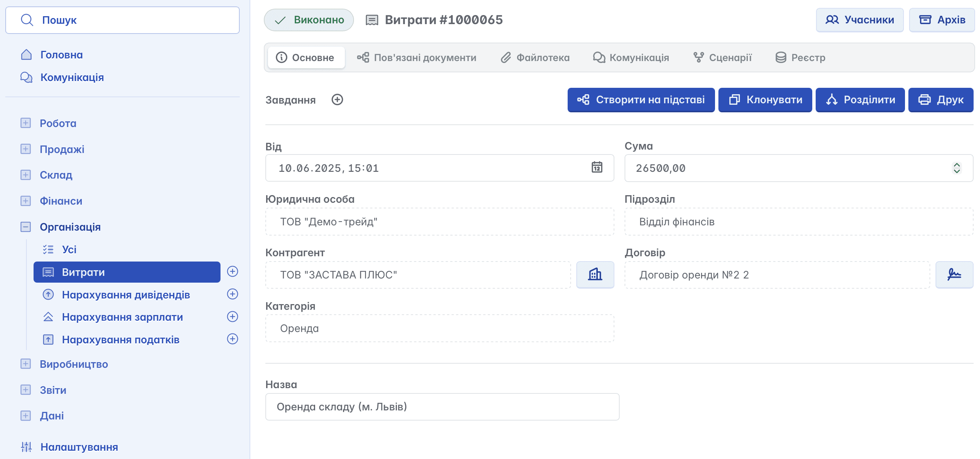The width and height of the screenshot is (980, 459).
Task: Open the Файлотека tab
Action: click(535, 57)
